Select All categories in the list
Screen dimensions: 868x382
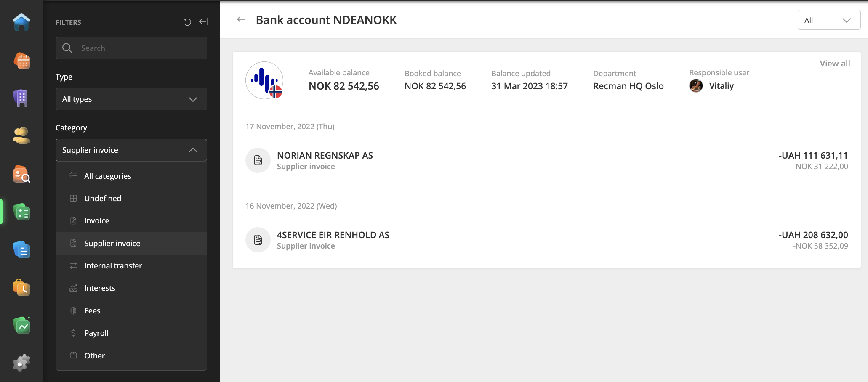107,176
